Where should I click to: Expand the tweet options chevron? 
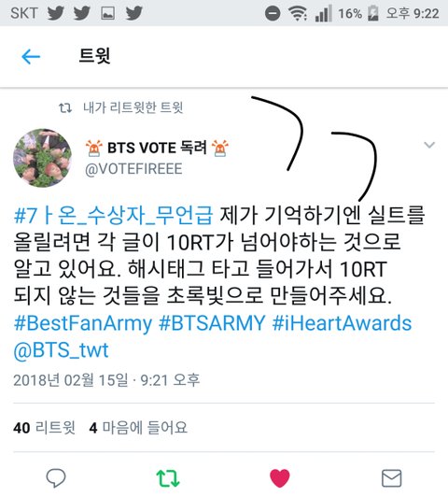click(429, 145)
